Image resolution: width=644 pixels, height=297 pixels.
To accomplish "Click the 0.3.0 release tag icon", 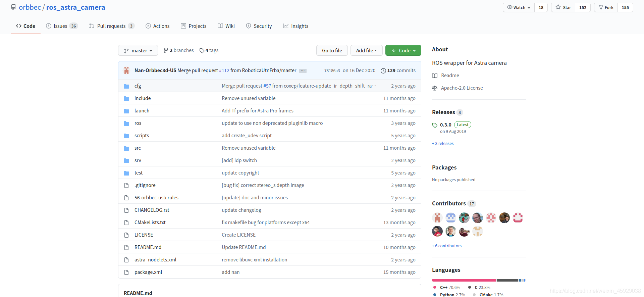I will (x=435, y=125).
